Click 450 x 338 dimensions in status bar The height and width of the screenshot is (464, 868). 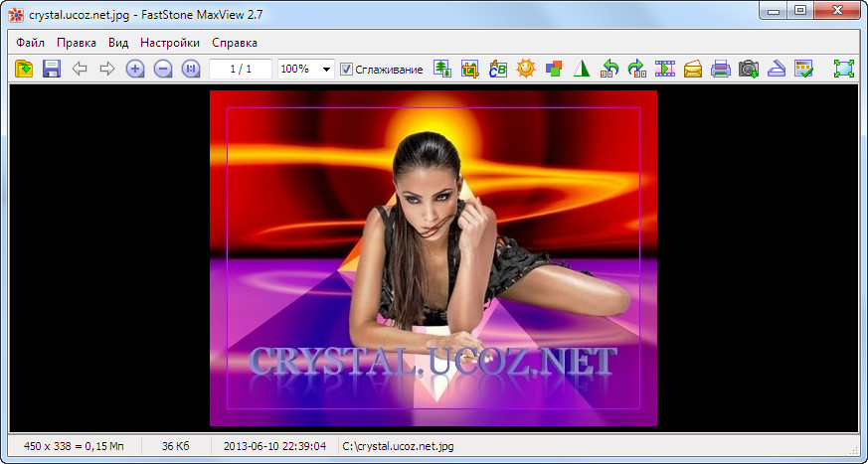point(75,446)
